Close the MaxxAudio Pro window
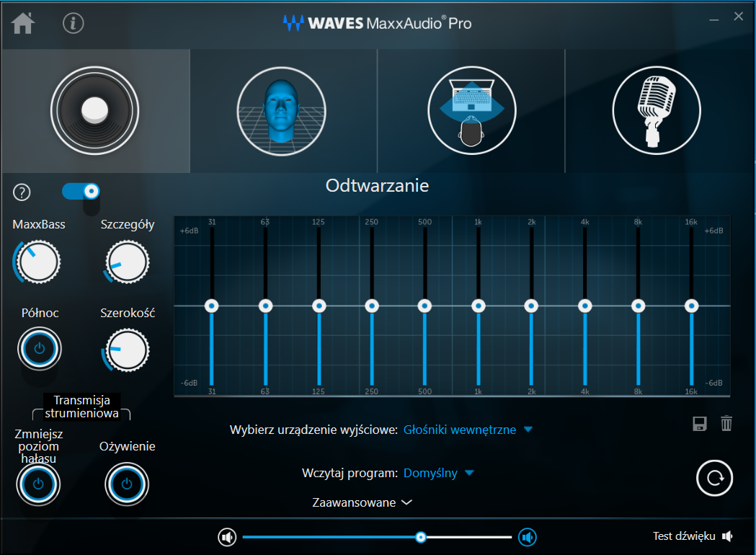Viewport: 756px width, 555px height. [x=738, y=17]
